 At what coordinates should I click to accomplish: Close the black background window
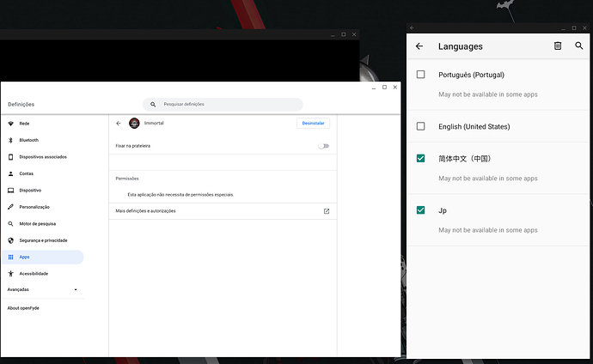(x=354, y=34)
